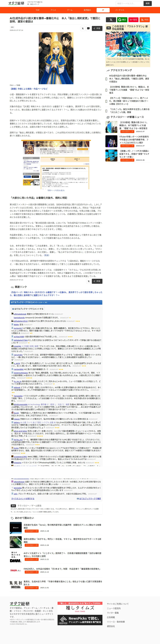The image size is (160, 644).
Task: Open the VTuber市場レポート news thumbnail
Action: [111, 141]
